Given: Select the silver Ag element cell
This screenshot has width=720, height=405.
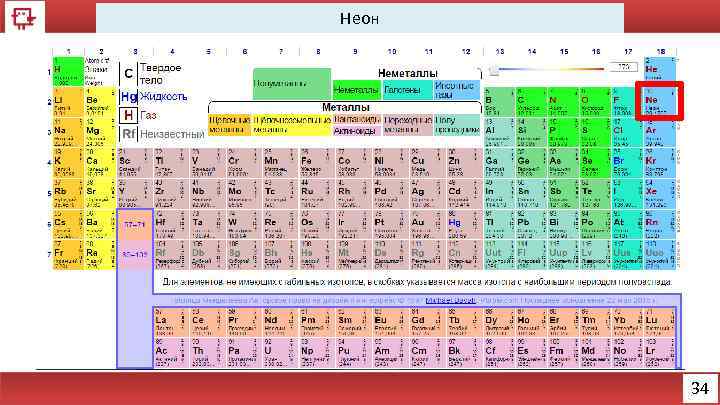Looking at the screenshot, I should [428, 194].
